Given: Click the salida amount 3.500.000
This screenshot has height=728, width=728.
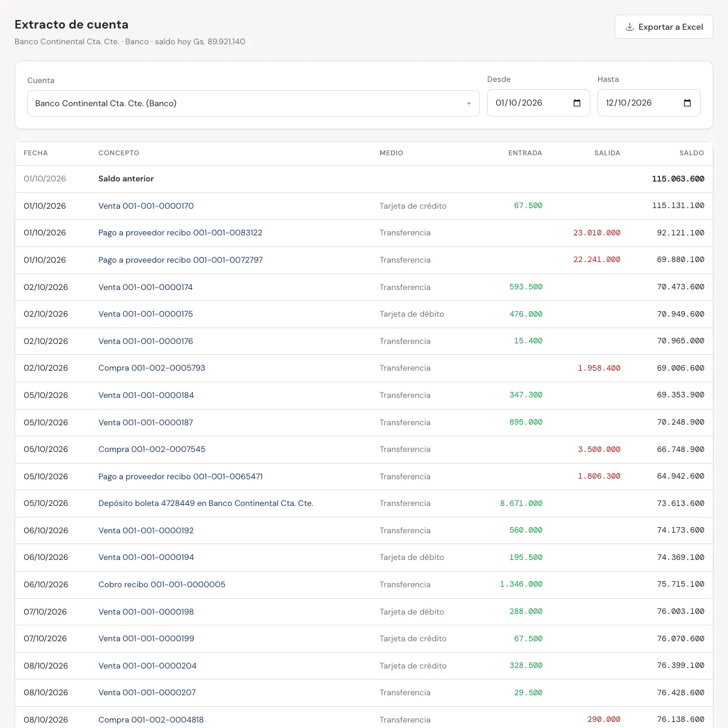Looking at the screenshot, I should [x=599, y=450].
